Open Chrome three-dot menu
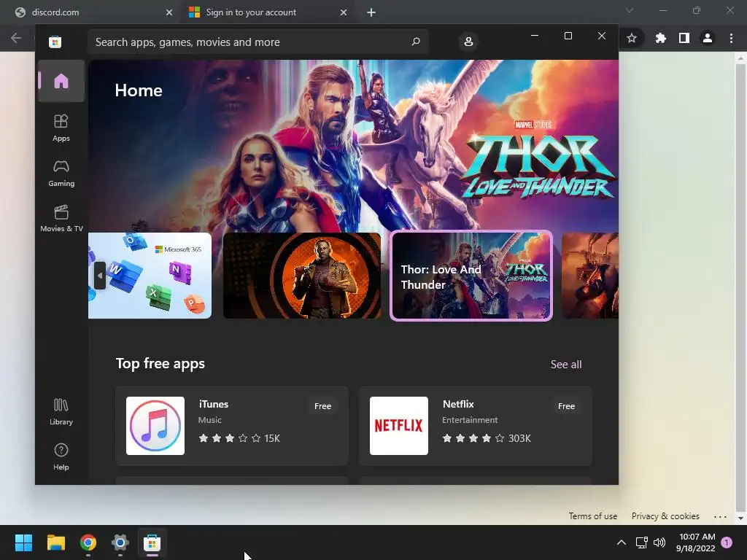This screenshot has width=747, height=560. pyautogui.click(x=731, y=38)
